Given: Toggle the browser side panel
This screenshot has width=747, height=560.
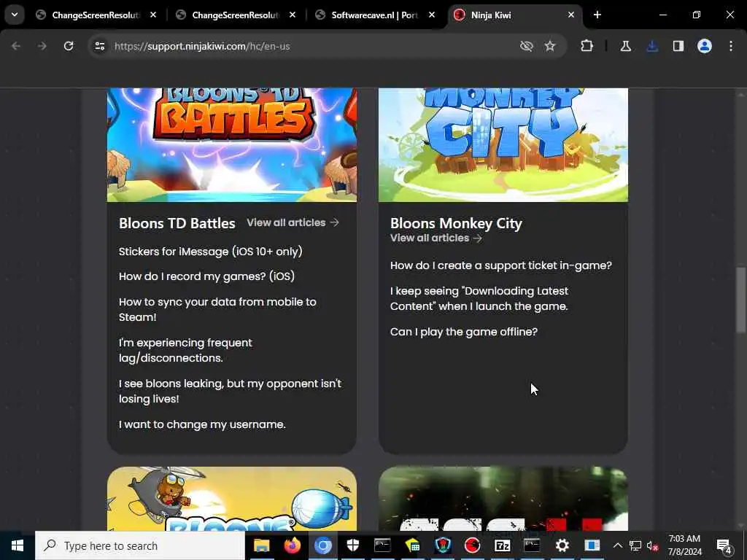Looking at the screenshot, I should (678, 46).
